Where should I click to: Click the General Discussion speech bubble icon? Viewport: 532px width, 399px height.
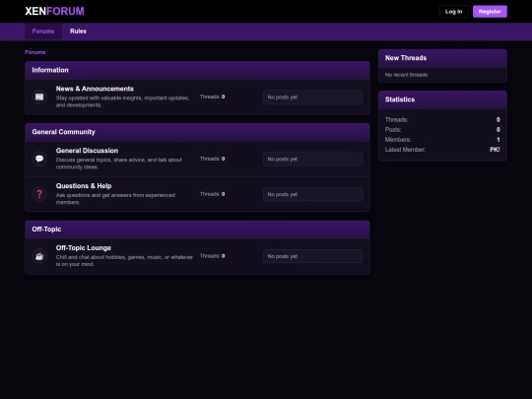click(39, 159)
